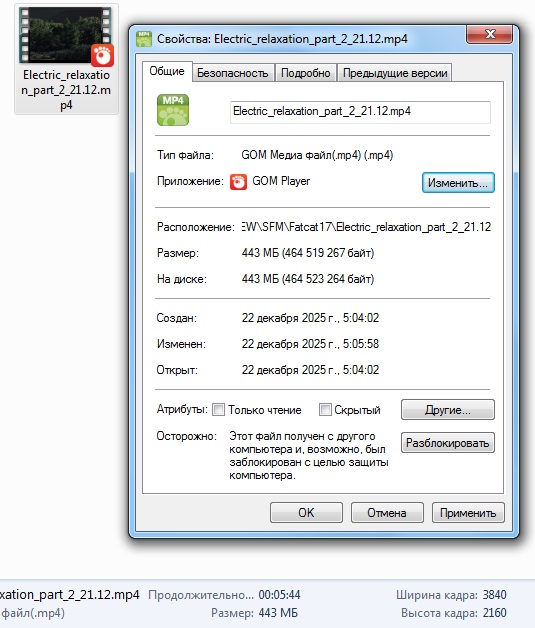The image size is (535, 628).
Task: Click the red GOM Player application icon
Action: coord(238,182)
